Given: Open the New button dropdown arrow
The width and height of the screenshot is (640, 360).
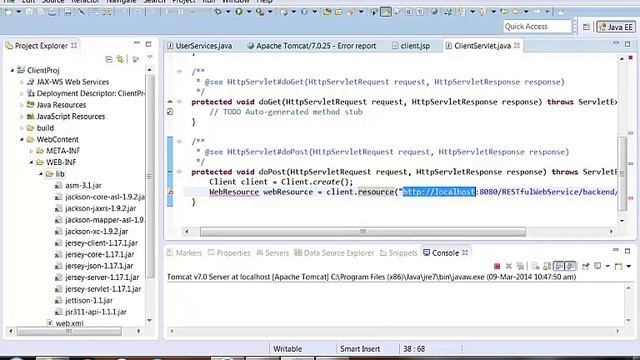Looking at the screenshot, I should (18, 12).
